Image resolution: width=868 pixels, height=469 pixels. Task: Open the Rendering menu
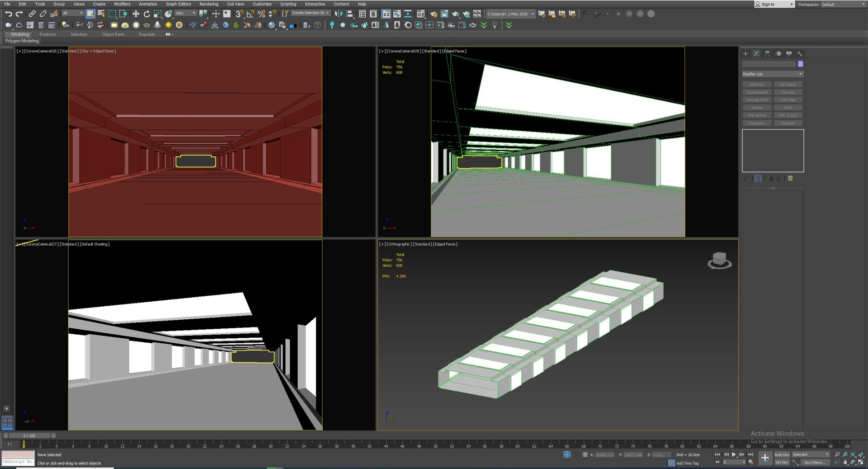click(209, 4)
